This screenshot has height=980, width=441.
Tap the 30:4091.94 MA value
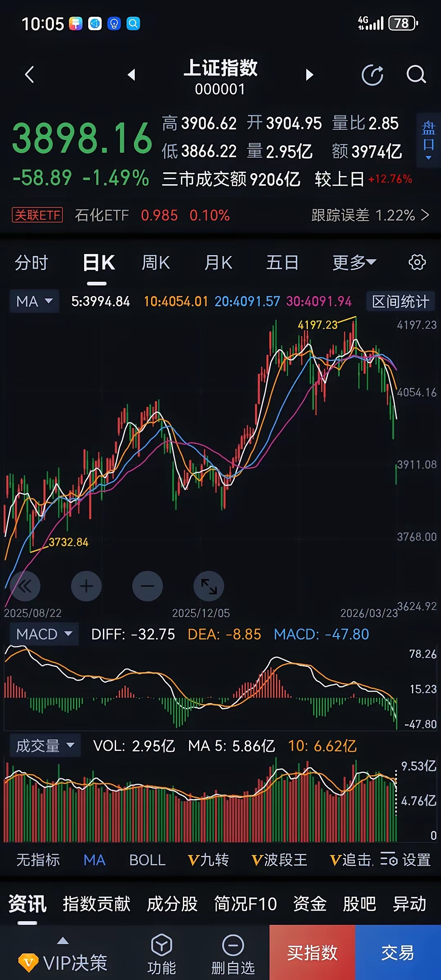click(x=319, y=301)
